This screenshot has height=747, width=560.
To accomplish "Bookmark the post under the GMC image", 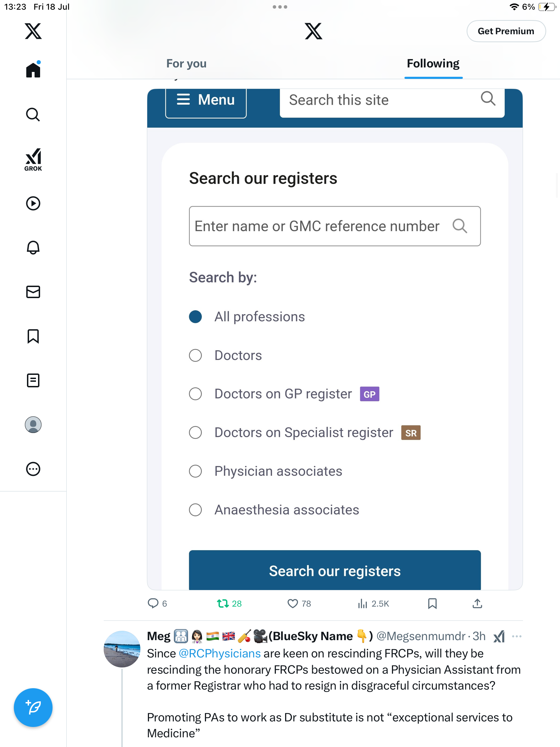I will pos(432,604).
